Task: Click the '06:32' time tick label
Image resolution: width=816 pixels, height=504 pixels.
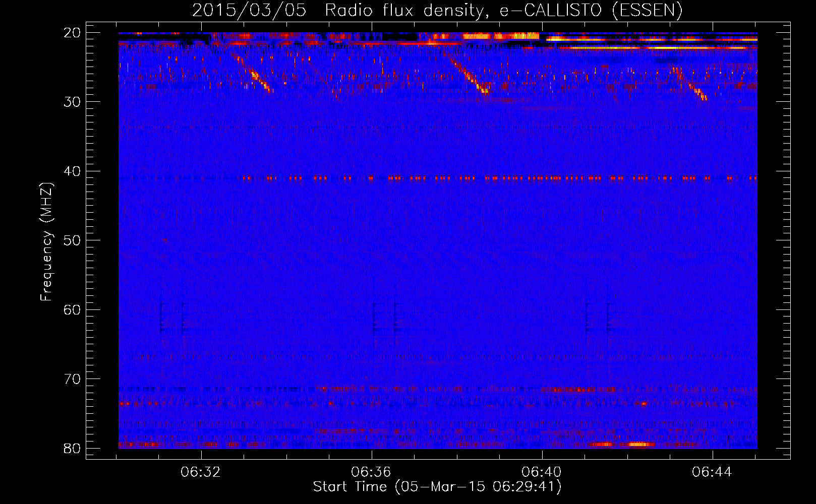Action: (201, 472)
